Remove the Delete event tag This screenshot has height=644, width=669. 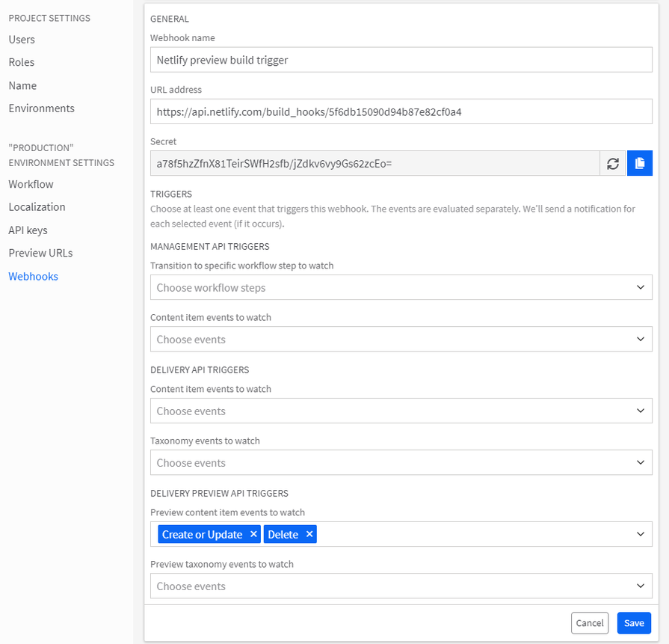[309, 534]
